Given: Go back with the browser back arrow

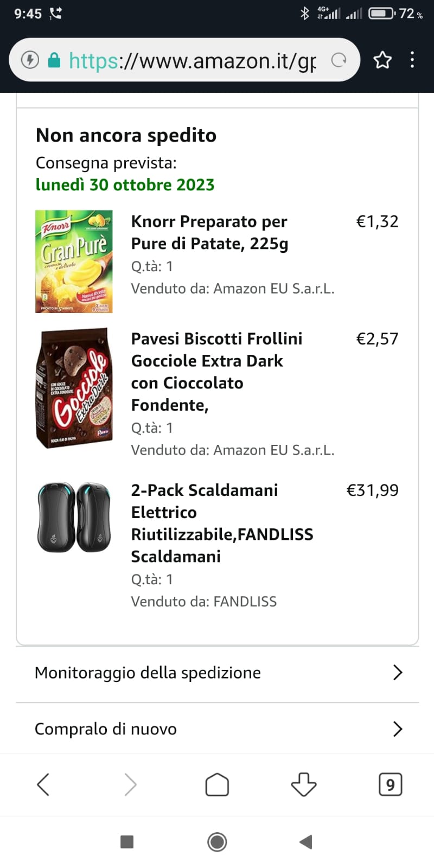Looking at the screenshot, I should [43, 784].
